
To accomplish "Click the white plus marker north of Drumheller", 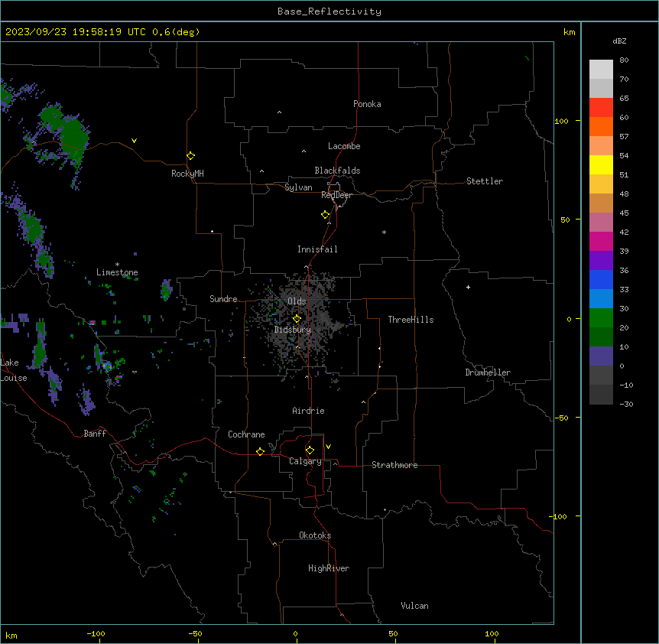I will [468, 287].
